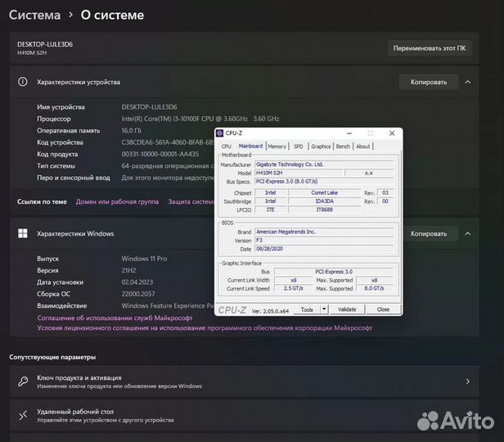Select the Mainboard tab in CPU-Z
Image resolution: width=504 pixels, height=442 pixels.
pos(250,146)
